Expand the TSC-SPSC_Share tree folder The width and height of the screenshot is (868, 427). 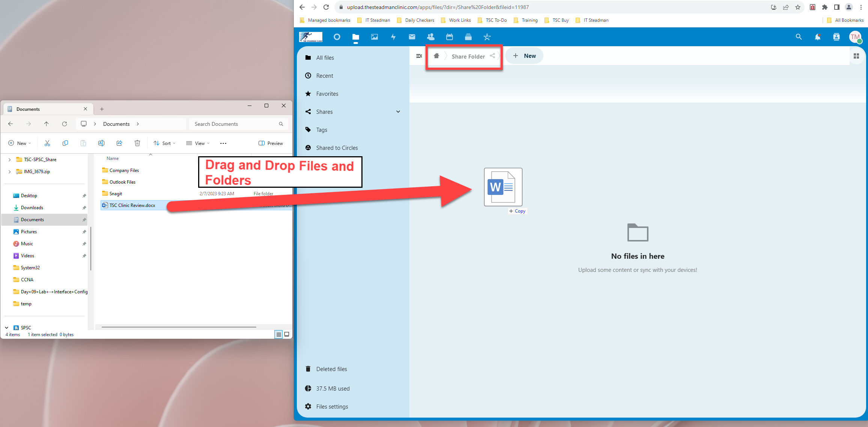click(x=9, y=160)
